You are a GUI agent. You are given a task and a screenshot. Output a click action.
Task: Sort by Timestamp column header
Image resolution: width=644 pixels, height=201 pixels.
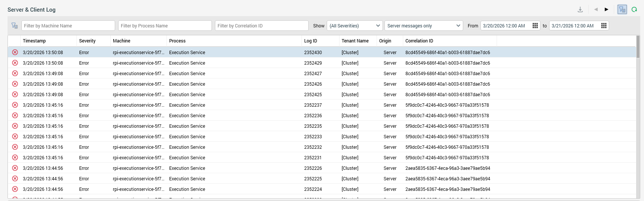tap(49, 41)
